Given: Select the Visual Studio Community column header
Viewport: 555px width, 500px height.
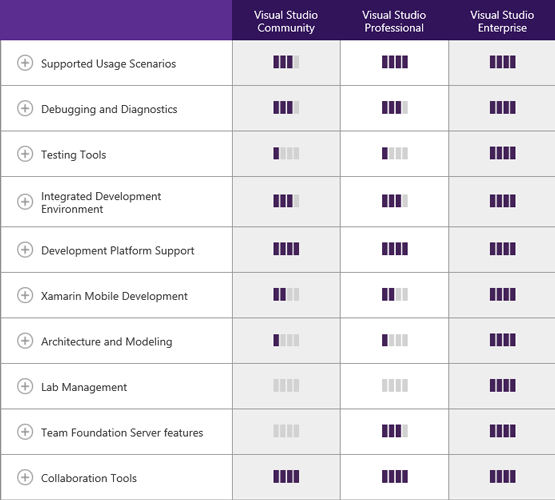Looking at the screenshot, I should pos(286,21).
